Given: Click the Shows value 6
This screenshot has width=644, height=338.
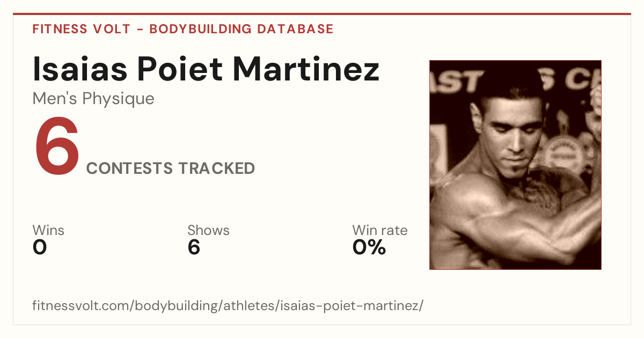Looking at the screenshot, I should tap(194, 248).
